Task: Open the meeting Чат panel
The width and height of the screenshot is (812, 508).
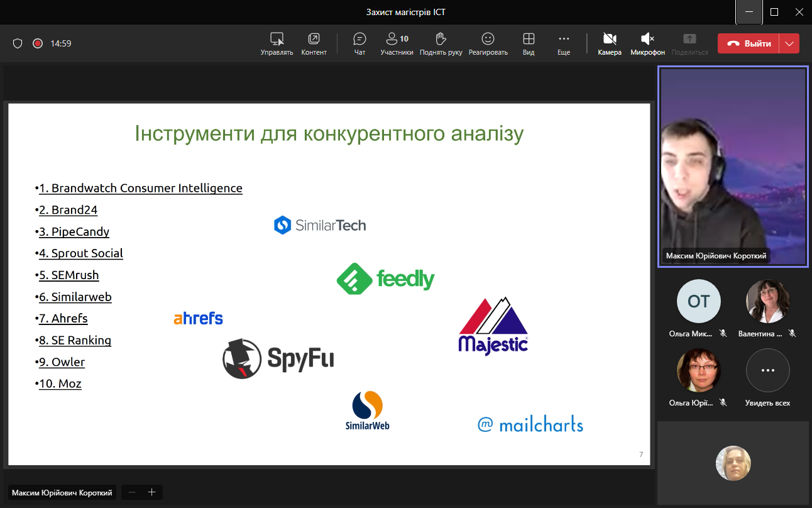Action: [x=359, y=43]
